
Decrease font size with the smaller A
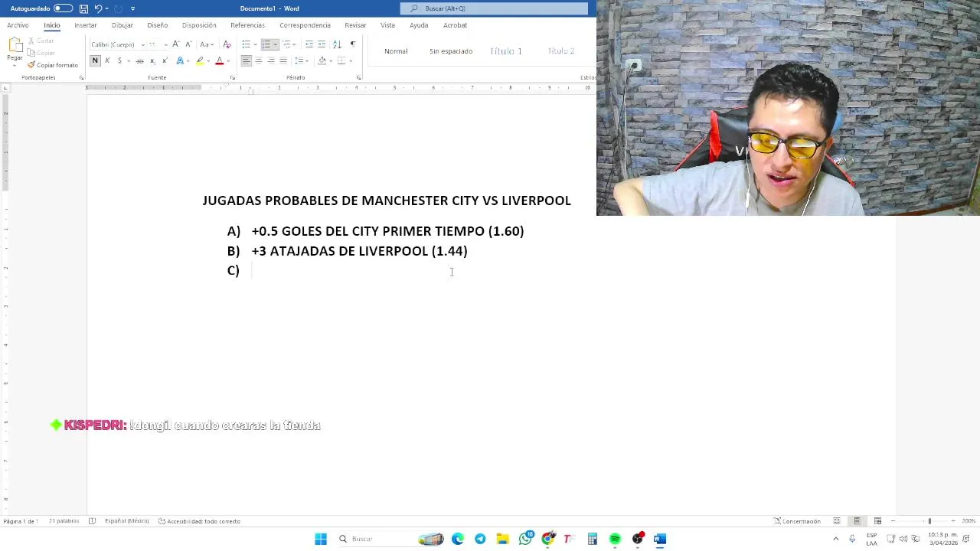click(189, 44)
